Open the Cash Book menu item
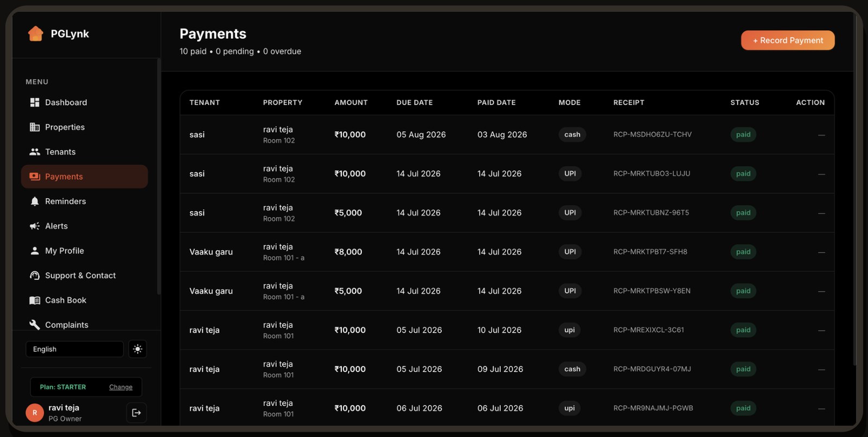Screen dimensions: 868x437 click(84, 300)
